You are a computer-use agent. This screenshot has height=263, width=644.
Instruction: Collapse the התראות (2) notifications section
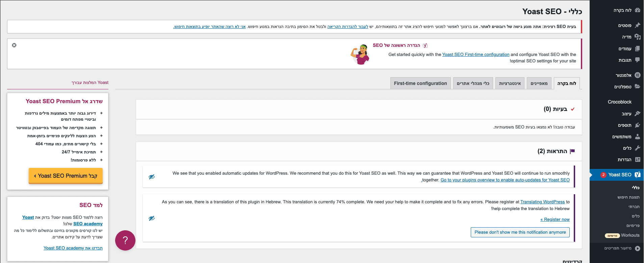coord(359,151)
